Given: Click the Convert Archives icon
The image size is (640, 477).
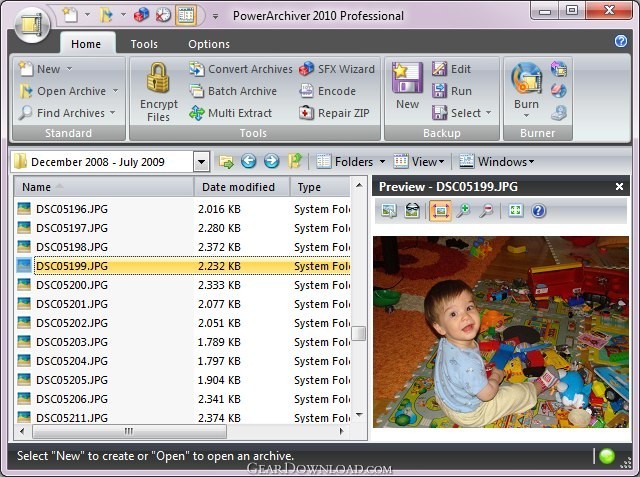Looking at the screenshot, I should 197,69.
